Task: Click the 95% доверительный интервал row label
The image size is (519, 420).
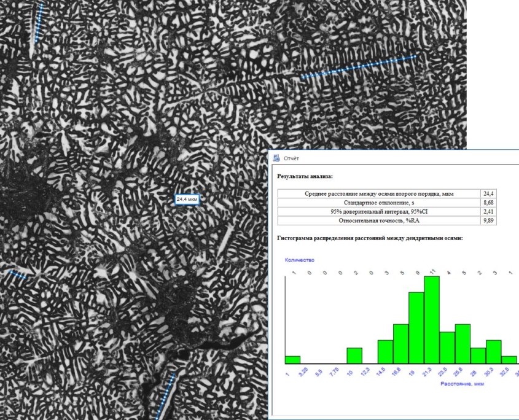Action: (x=379, y=211)
